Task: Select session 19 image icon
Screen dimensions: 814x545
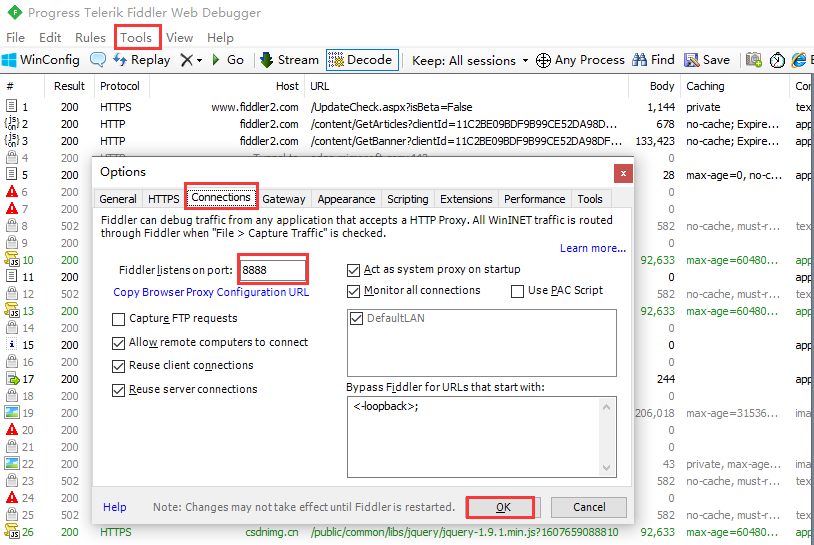Action: pos(11,413)
